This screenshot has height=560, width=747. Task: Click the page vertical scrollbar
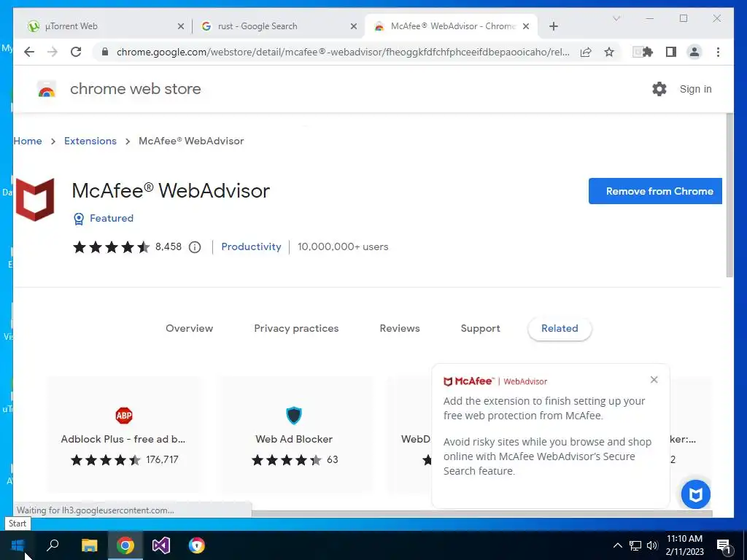point(729,196)
